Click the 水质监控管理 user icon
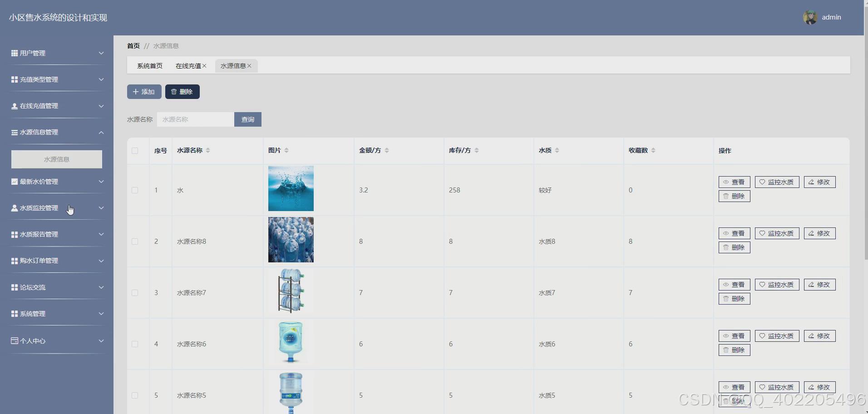868x414 pixels. 15,208
